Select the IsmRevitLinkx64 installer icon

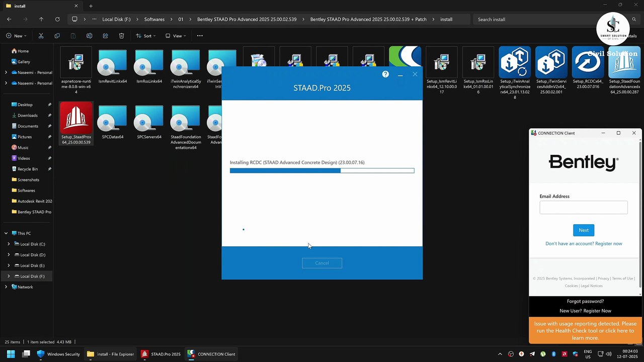point(113,63)
